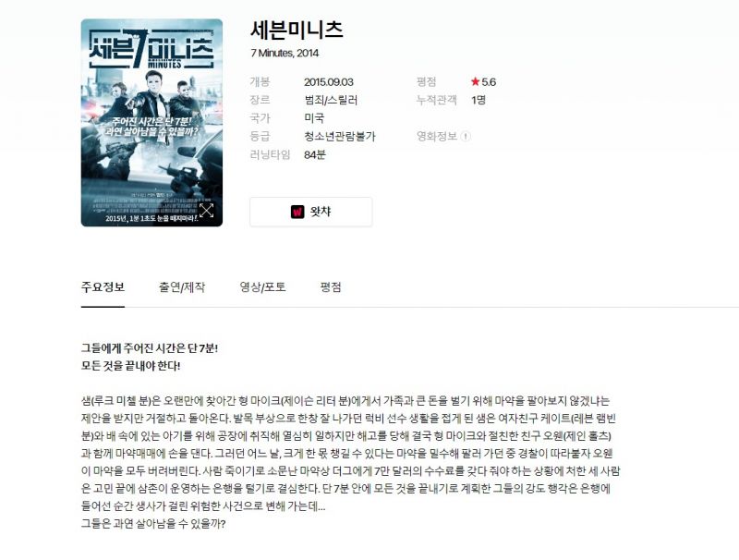
Task: Click the 누적관객 1명 audience count
Action: point(479,100)
